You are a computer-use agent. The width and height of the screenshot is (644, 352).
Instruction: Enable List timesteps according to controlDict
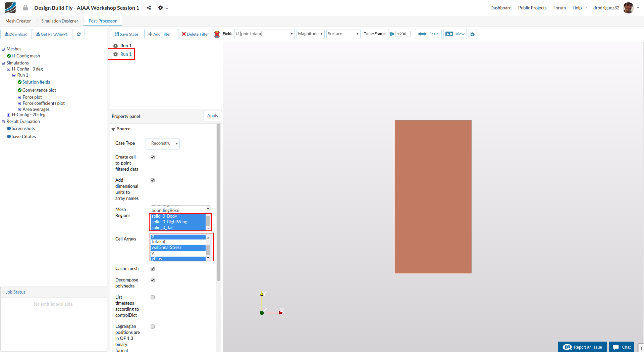click(153, 297)
